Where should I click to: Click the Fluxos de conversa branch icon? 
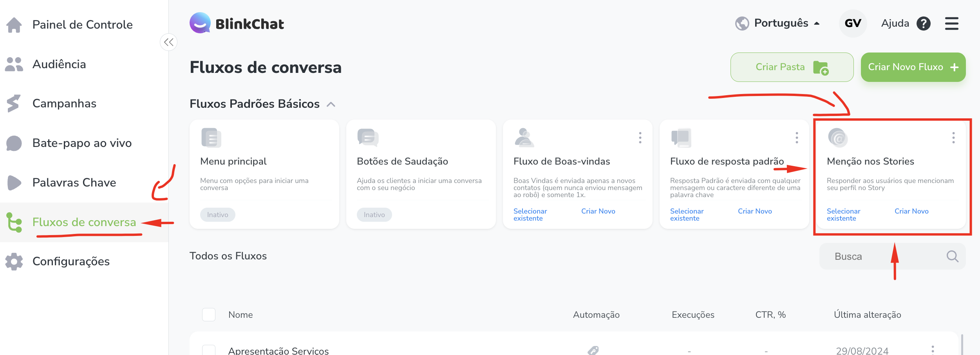pyautogui.click(x=14, y=222)
